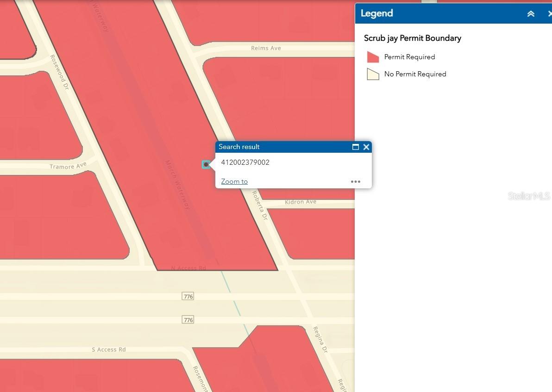This screenshot has height=392, width=552.
Task: Click the Zoom to link
Action: pos(234,181)
